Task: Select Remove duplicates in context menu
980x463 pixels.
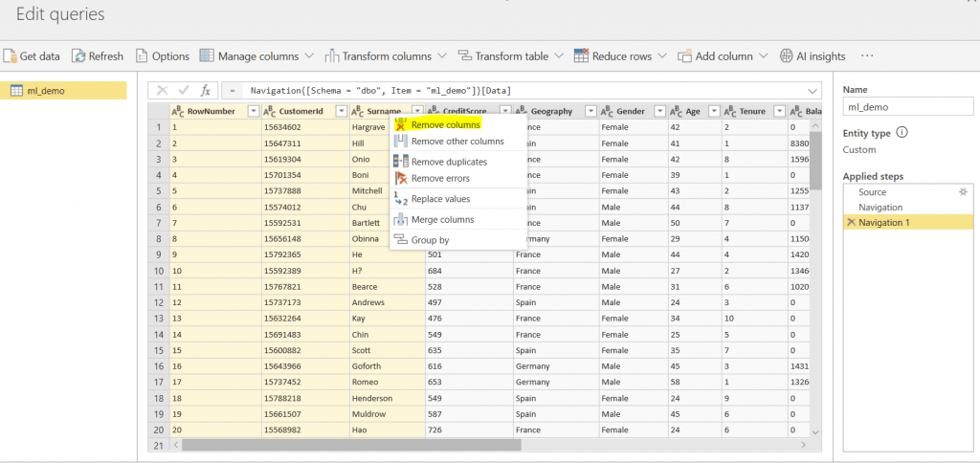Action: click(x=449, y=162)
